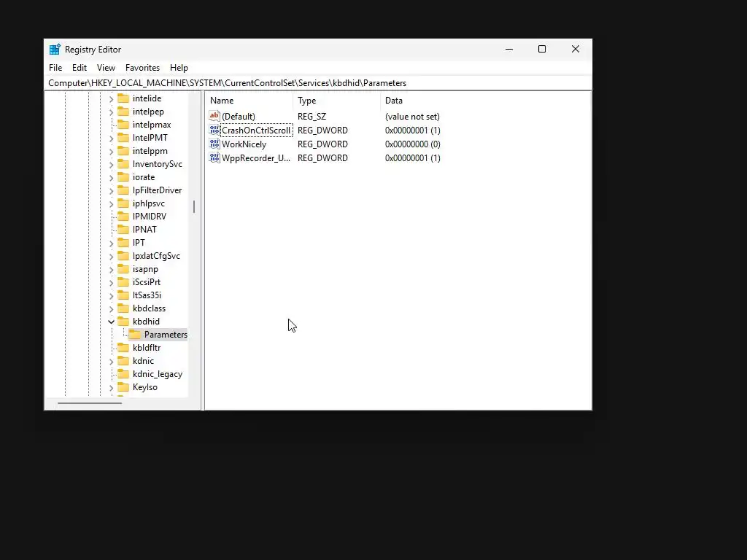Image resolution: width=747 pixels, height=560 pixels.
Task: Select the WppRecorder_U... value name
Action: 256,157
